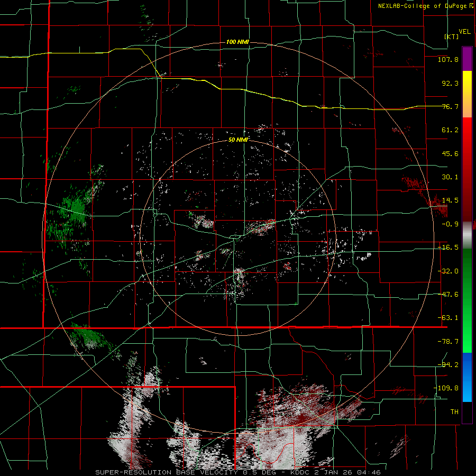Click the 107.8 velocity scale value
Image resolution: width=476 pixels, height=476 pixels.
[x=448, y=59]
